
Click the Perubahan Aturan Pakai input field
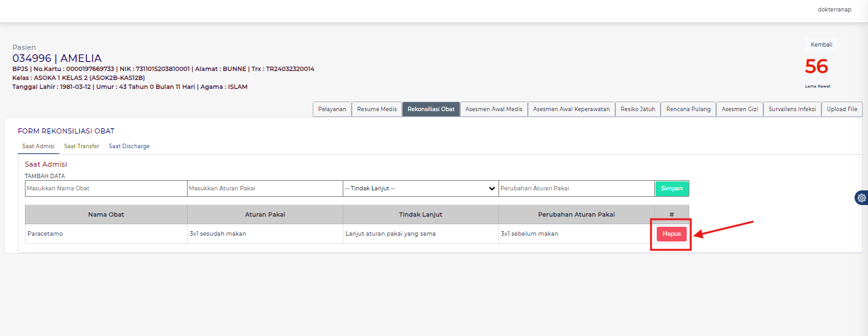point(576,188)
